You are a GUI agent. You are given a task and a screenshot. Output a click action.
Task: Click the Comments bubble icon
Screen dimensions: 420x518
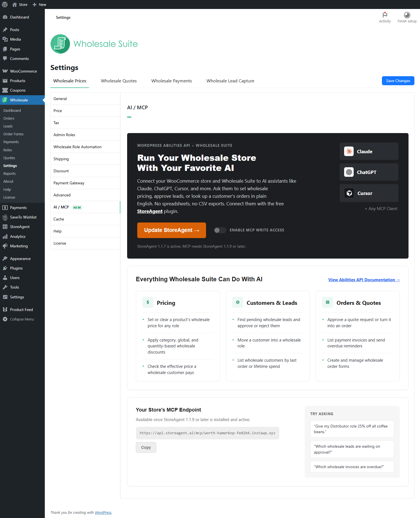click(5, 59)
